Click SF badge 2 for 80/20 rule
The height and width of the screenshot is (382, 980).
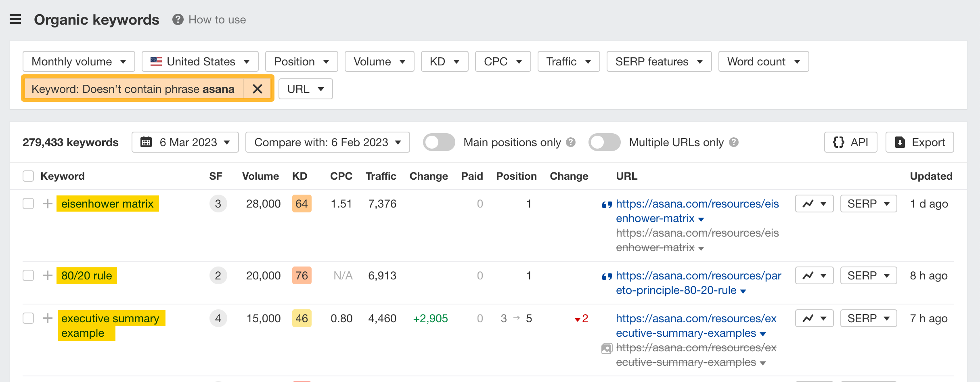218,275
